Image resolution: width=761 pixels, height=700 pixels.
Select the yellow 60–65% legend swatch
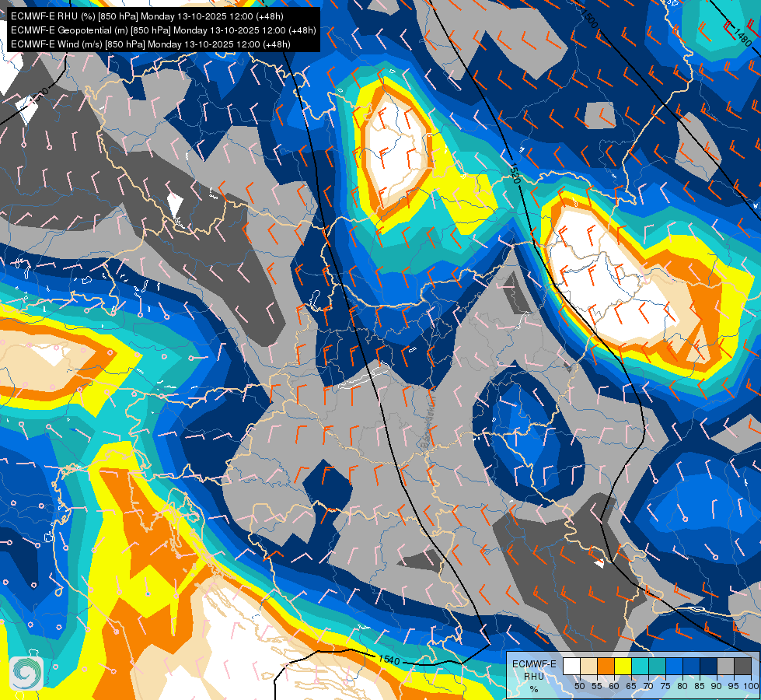pyautogui.click(x=623, y=666)
